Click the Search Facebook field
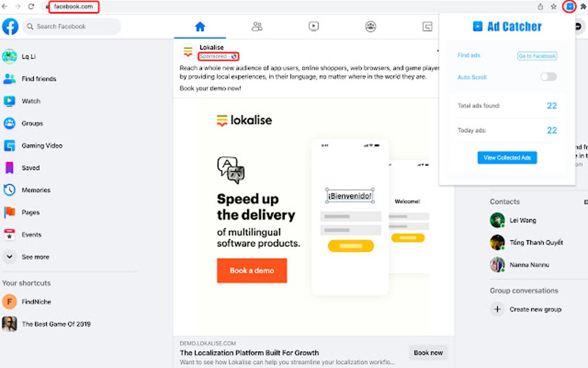Viewport: 588px width, 368px height. [71, 27]
